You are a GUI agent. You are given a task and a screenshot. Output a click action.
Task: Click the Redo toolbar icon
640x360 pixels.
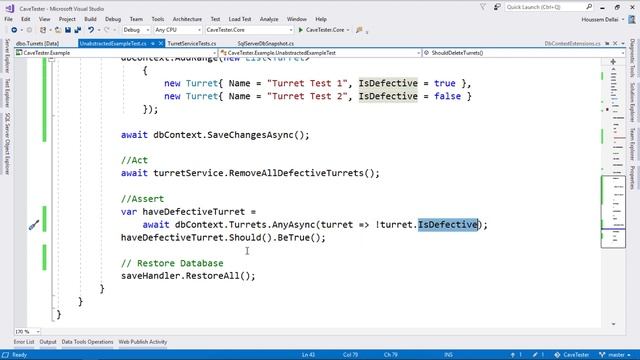click(x=107, y=30)
